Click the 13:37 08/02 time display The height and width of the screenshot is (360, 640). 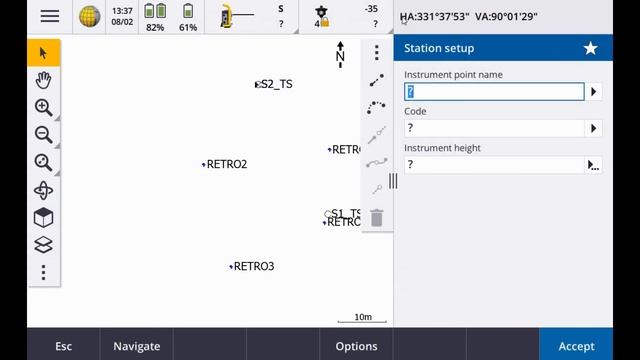coord(122,16)
